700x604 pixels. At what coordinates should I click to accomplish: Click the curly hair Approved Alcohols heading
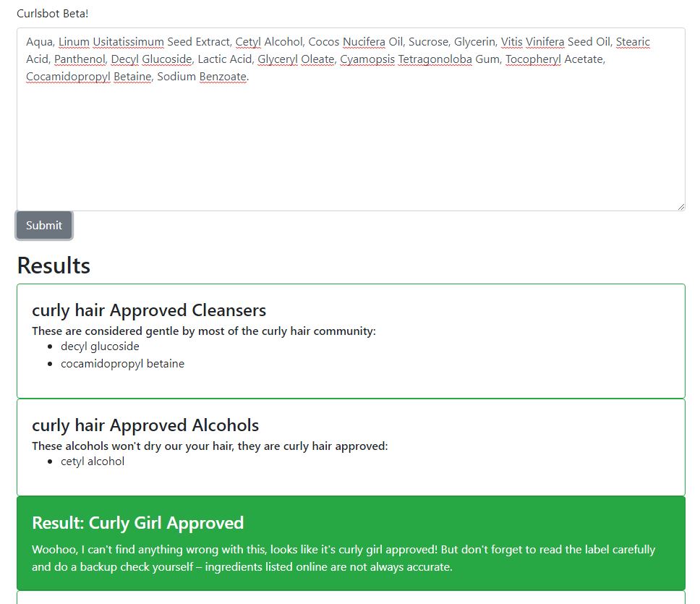click(x=145, y=425)
